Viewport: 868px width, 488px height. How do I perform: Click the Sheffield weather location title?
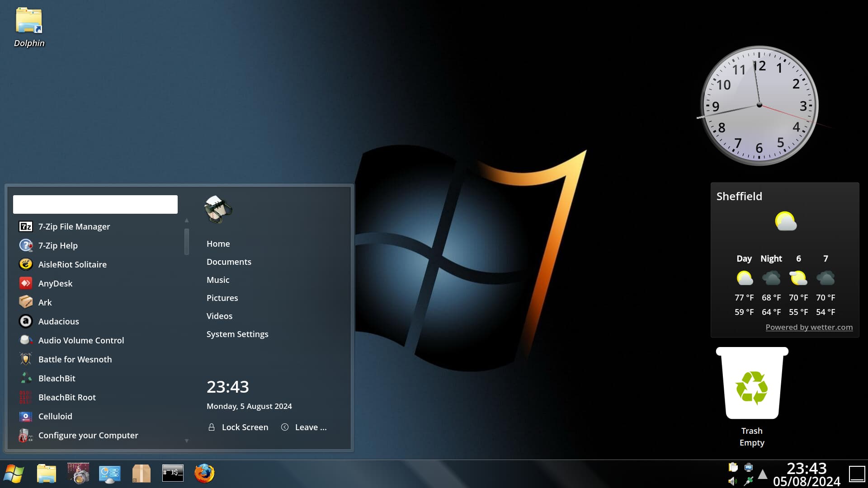739,196
